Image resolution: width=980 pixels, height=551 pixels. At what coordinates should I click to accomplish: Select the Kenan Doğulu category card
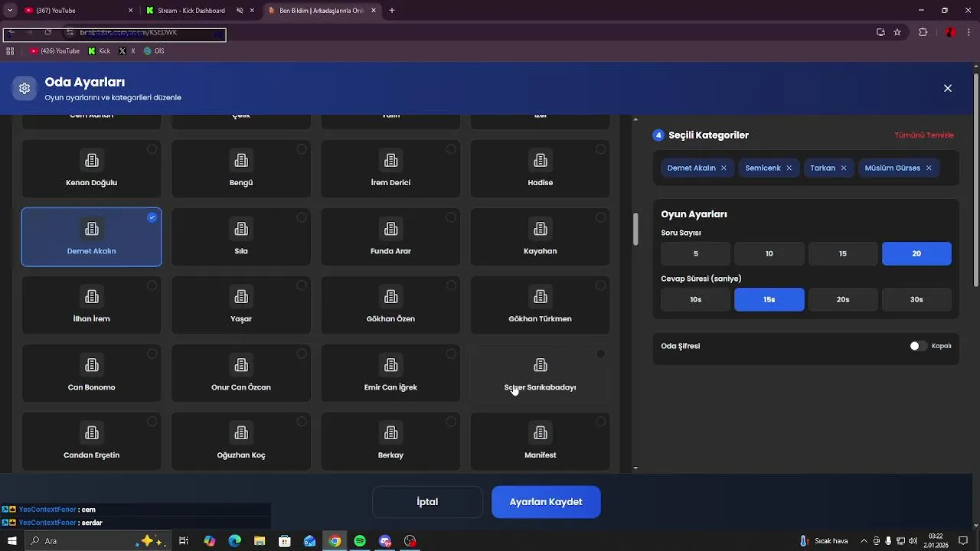point(91,168)
